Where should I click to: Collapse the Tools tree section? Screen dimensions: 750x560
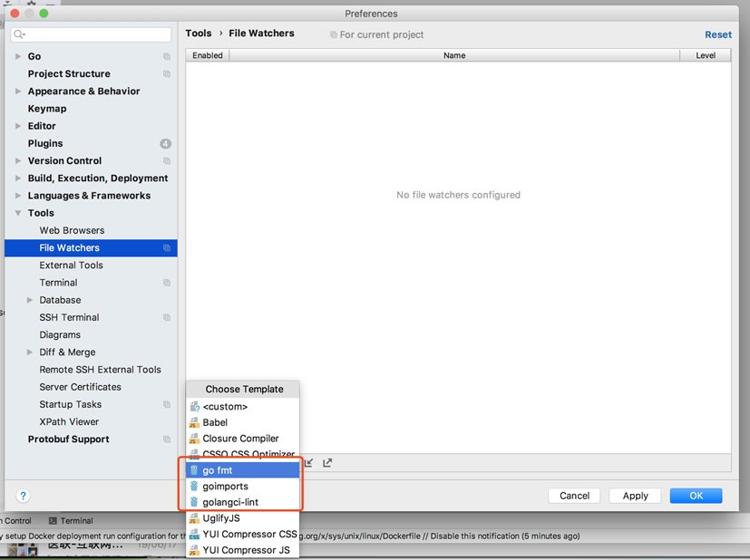point(19,214)
